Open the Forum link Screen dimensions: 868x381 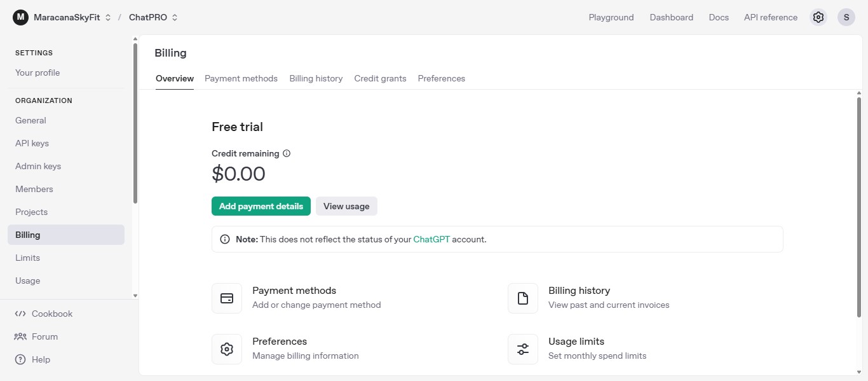(x=44, y=336)
